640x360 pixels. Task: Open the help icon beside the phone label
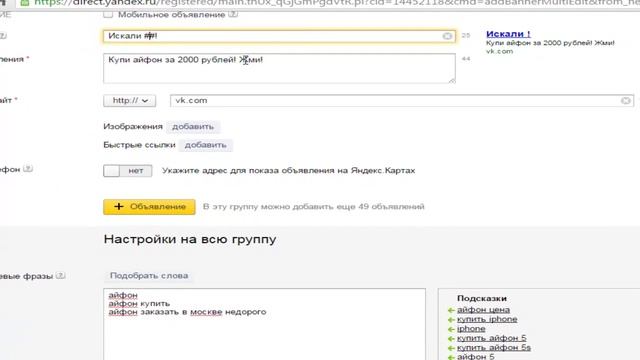point(28,169)
